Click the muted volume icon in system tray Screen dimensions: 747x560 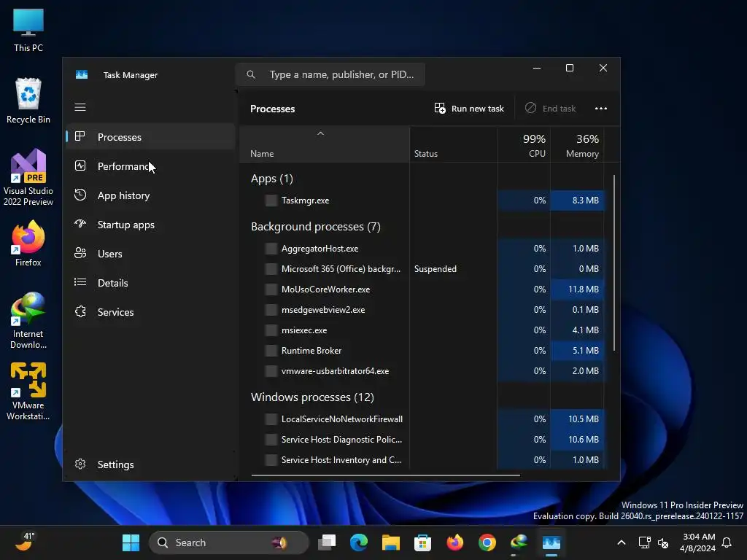[x=662, y=542]
